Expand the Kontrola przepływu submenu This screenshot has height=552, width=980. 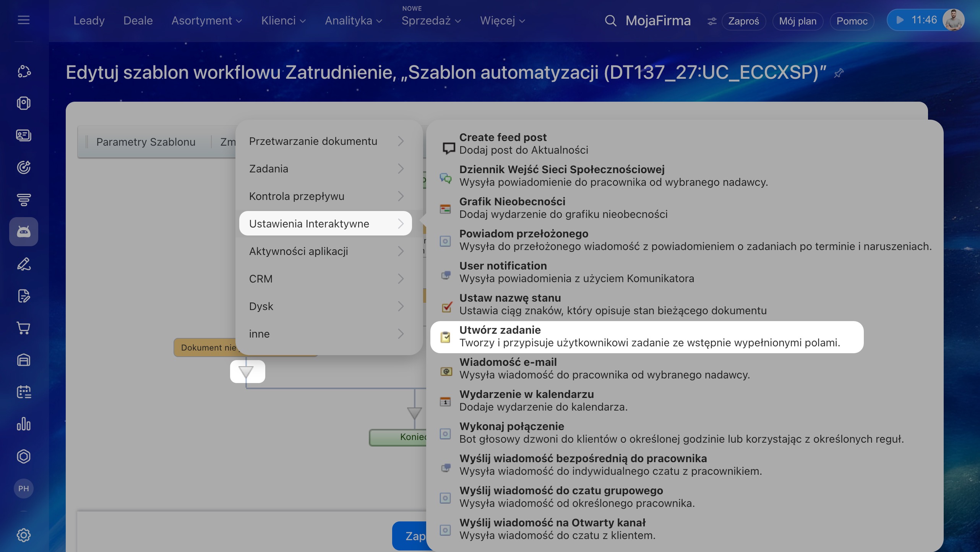(x=326, y=196)
